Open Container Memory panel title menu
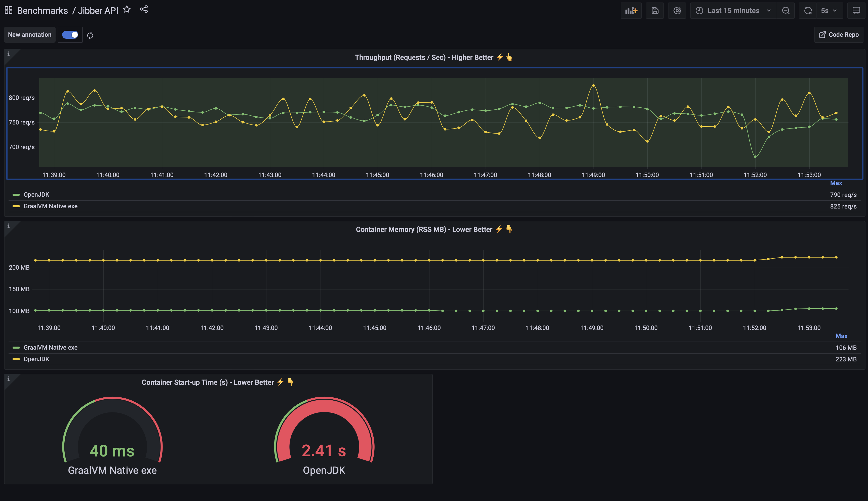 pyautogui.click(x=424, y=230)
